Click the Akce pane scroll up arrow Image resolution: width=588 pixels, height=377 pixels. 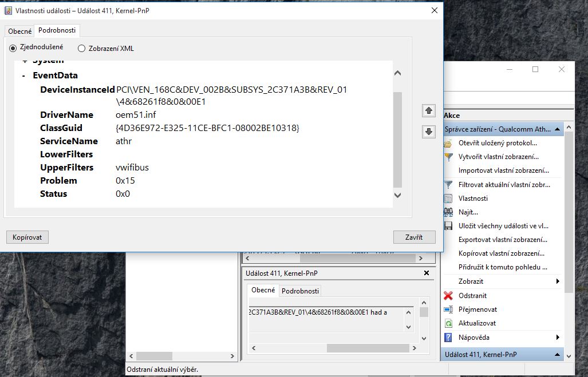[569, 128]
